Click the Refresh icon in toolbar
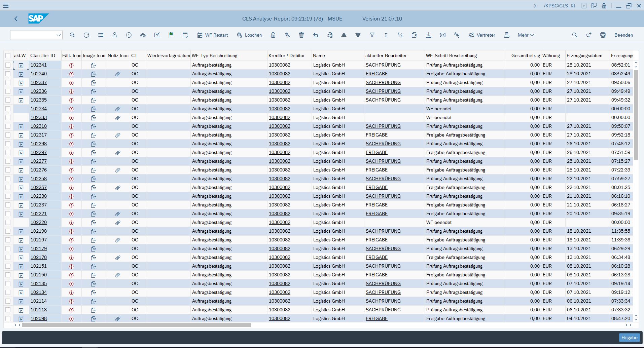The image size is (644, 348). [x=86, y=35]
